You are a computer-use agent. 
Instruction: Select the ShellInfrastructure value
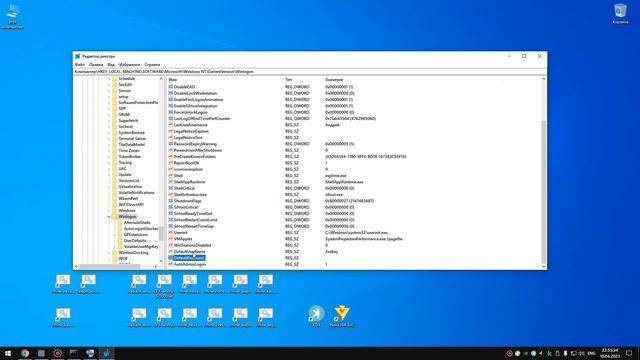coord(190,195)
